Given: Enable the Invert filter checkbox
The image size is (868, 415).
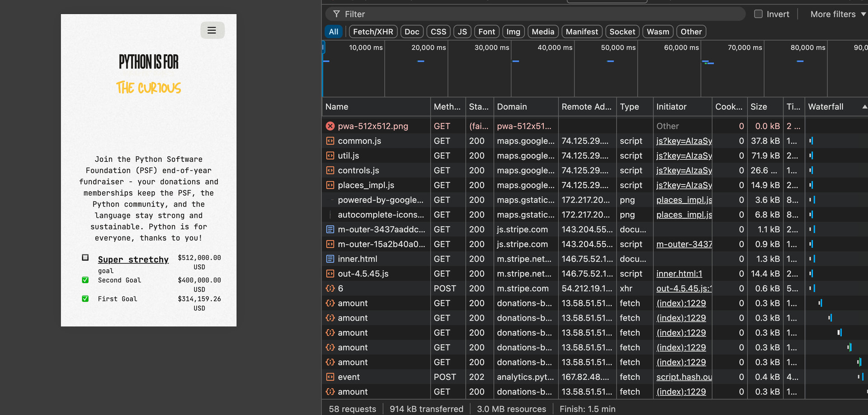Looking at the screenshot, I should click(x=758, y=14).
